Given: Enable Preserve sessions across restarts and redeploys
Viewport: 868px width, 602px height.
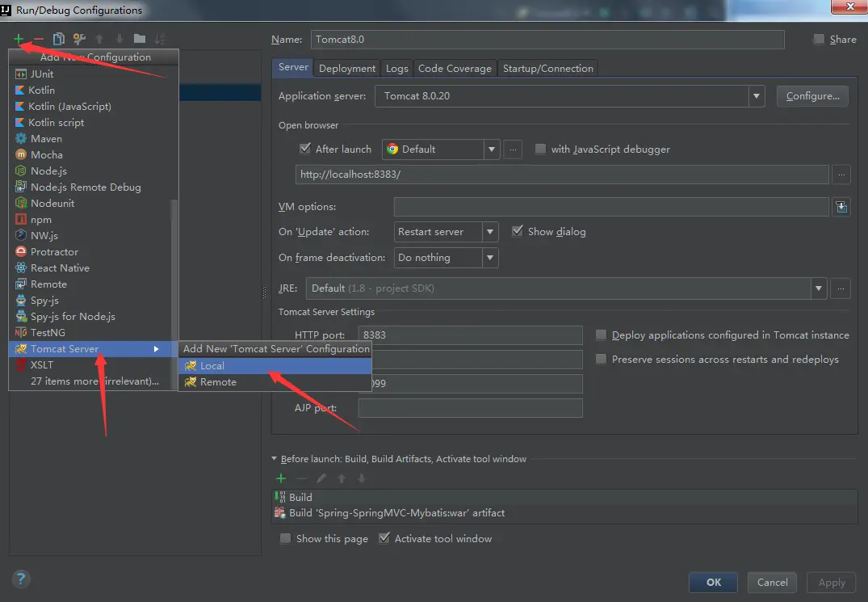Looking at the screenshot, I should tap(601, 359).
